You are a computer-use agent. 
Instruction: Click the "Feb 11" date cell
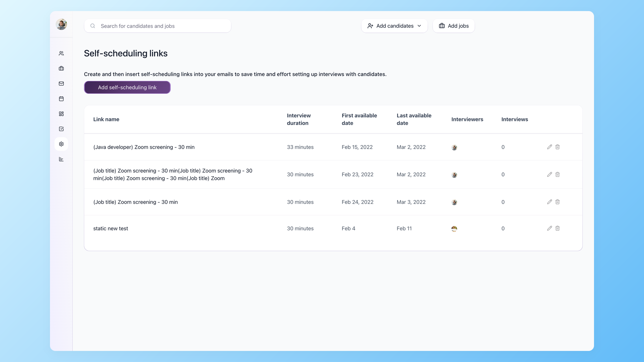pos(404,229)
